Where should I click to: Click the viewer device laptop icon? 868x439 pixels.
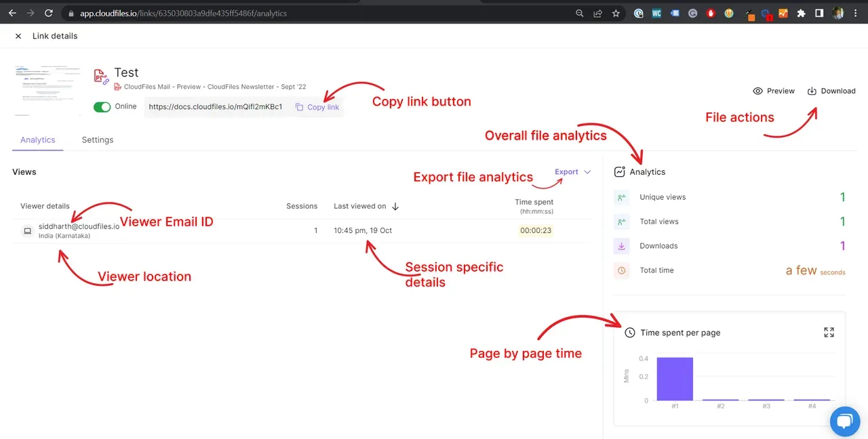pyautogui.click(x=28, y=231)
